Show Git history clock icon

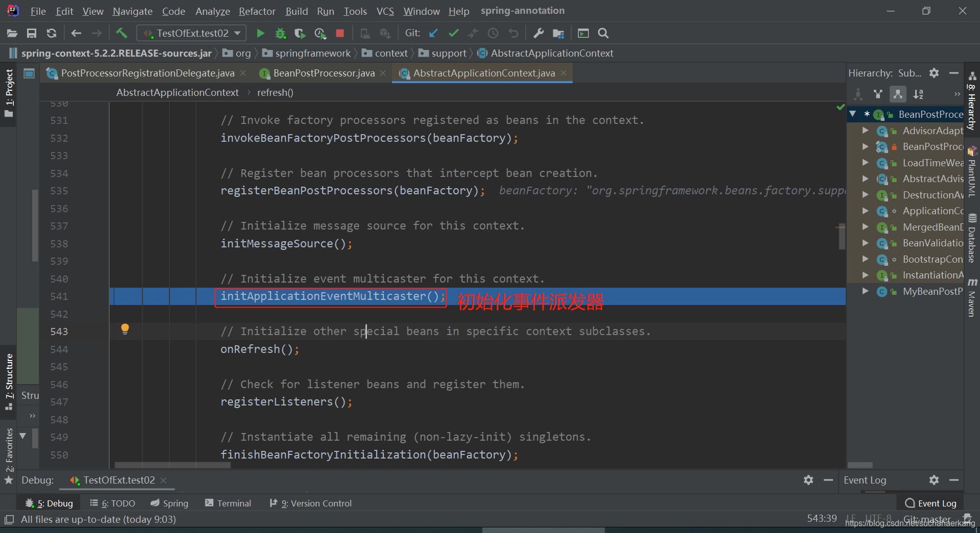click(x=493, y=33)
